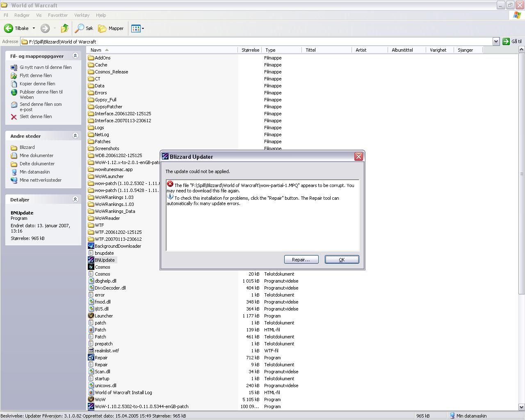Select the fmod.dll file icon
Viewport: 525px width, 420px height.
[x=91, y=302]
